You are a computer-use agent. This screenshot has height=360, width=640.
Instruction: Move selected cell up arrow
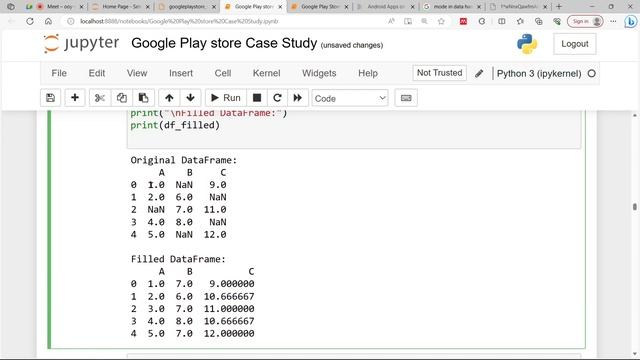click(169, 98)
